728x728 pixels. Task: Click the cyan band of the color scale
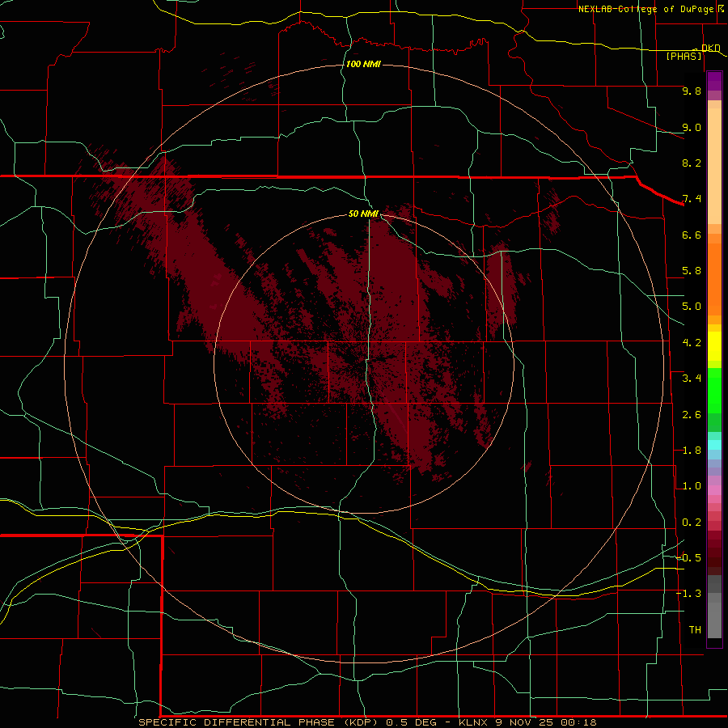click(714, 445)
